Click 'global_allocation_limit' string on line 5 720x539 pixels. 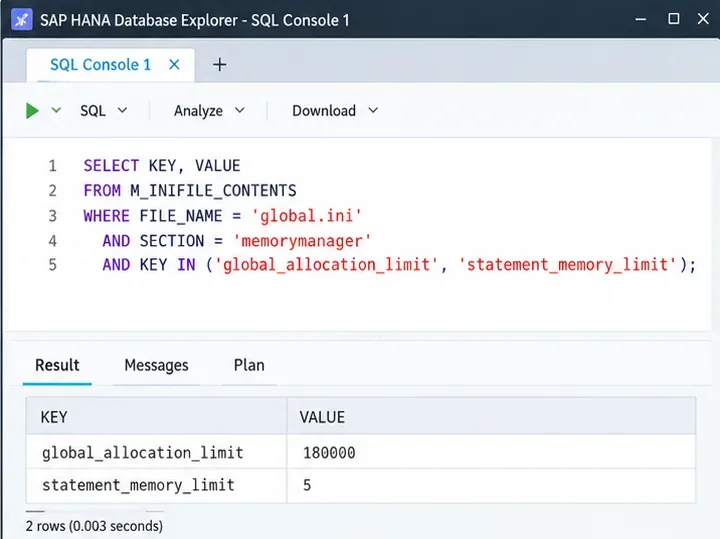click(326, 265)
